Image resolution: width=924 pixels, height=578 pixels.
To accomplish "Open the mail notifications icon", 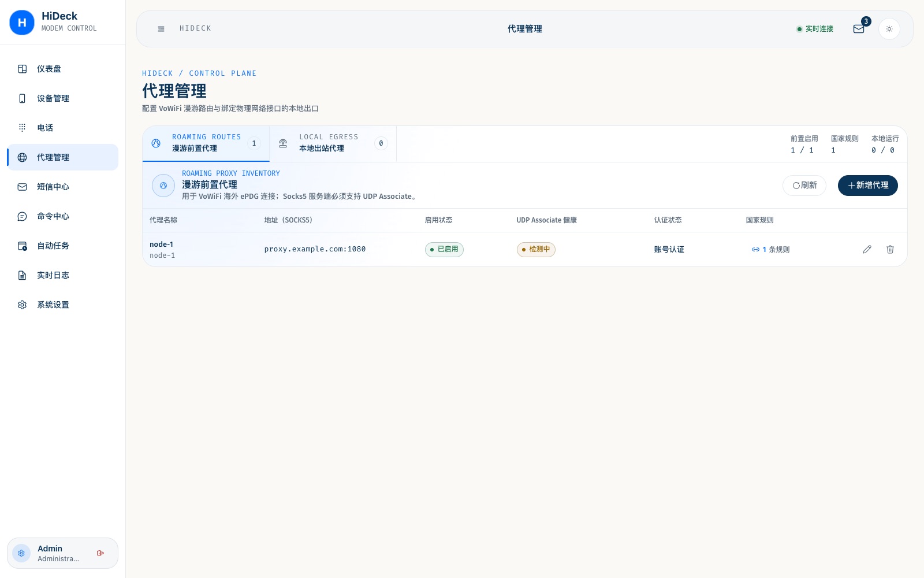I will [x=859, y=29].
